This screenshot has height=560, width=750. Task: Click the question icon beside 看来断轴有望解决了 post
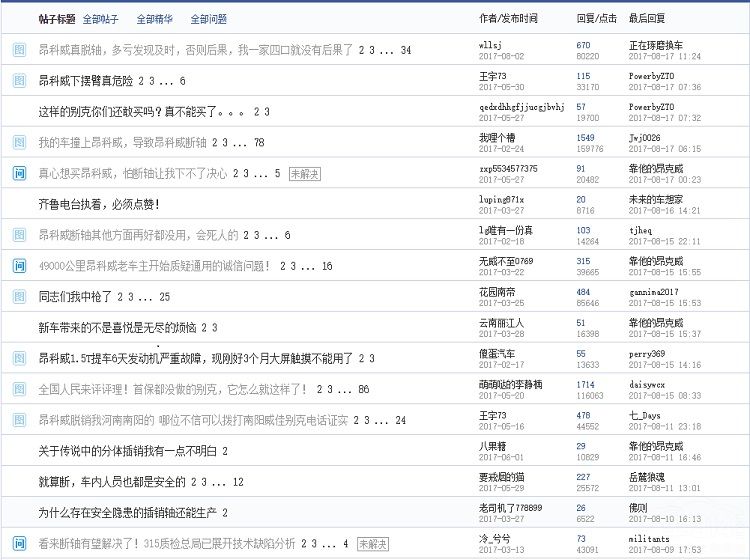pos(19,544)
